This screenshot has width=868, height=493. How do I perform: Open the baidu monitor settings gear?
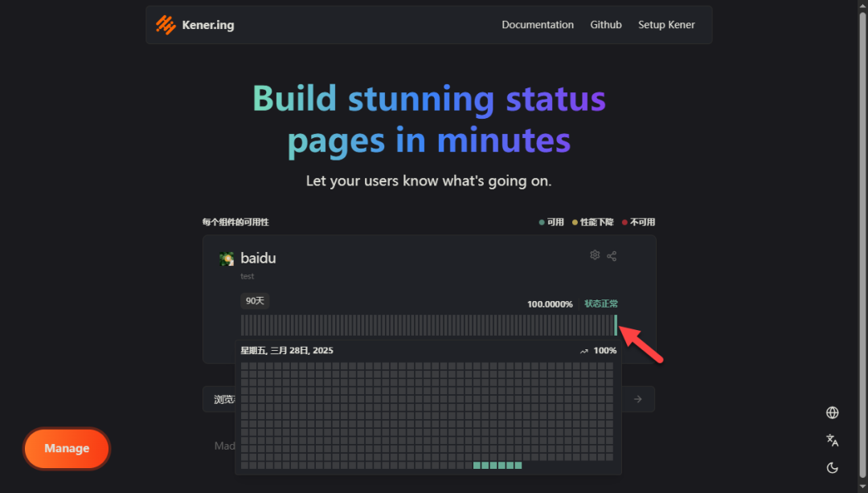click(595, 255)
